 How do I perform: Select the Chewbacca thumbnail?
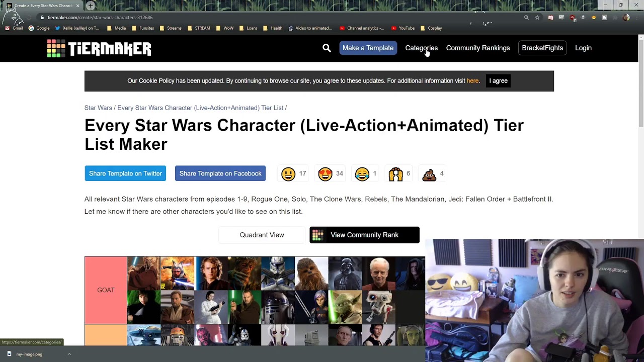[311, 274]
